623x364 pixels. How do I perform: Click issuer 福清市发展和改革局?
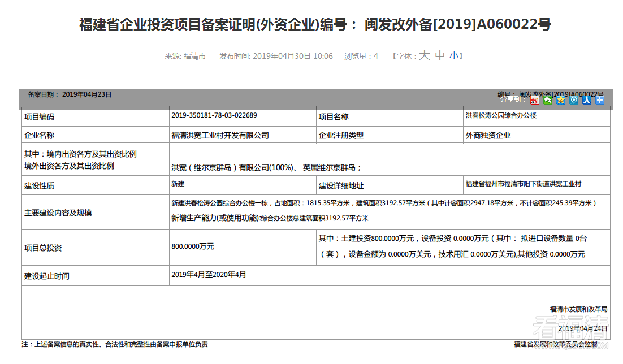click(x=578, y=309)
